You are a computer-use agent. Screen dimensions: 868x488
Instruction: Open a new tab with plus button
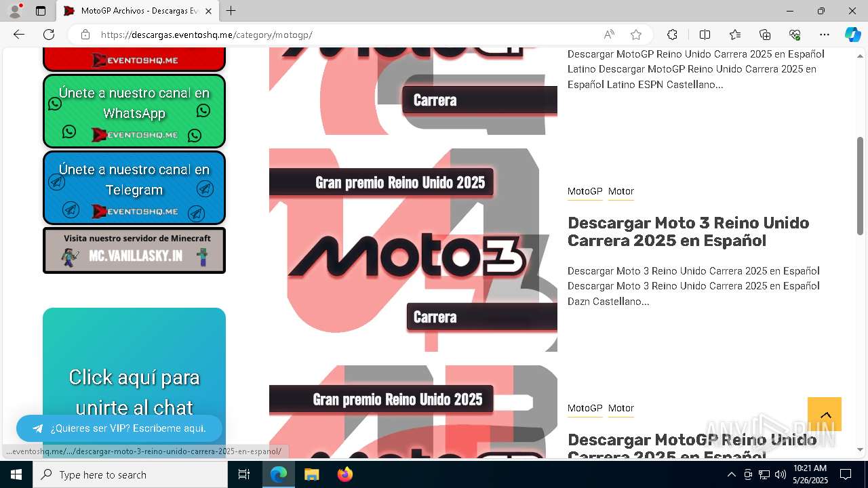[231, 11]
